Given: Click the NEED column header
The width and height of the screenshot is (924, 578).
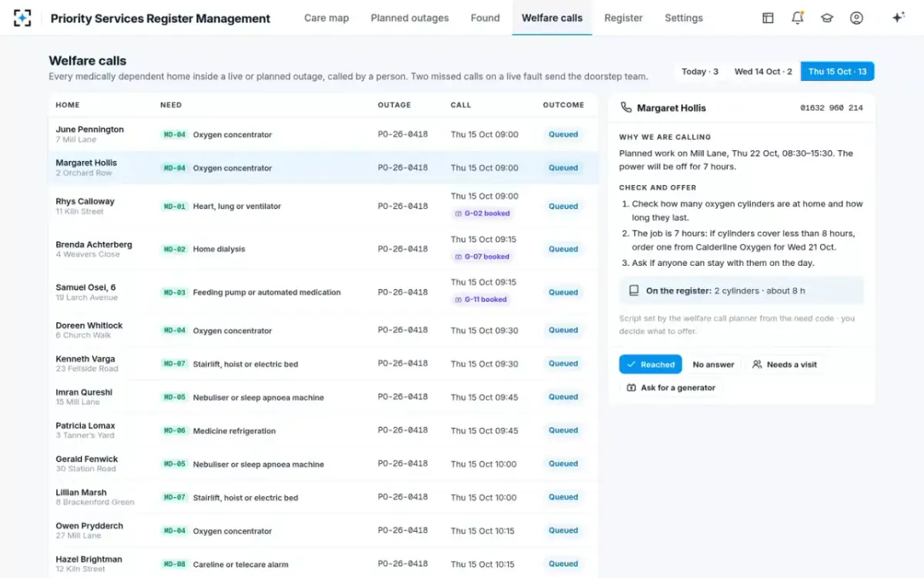Looking at the screenshot, I should tap(171, 105).
